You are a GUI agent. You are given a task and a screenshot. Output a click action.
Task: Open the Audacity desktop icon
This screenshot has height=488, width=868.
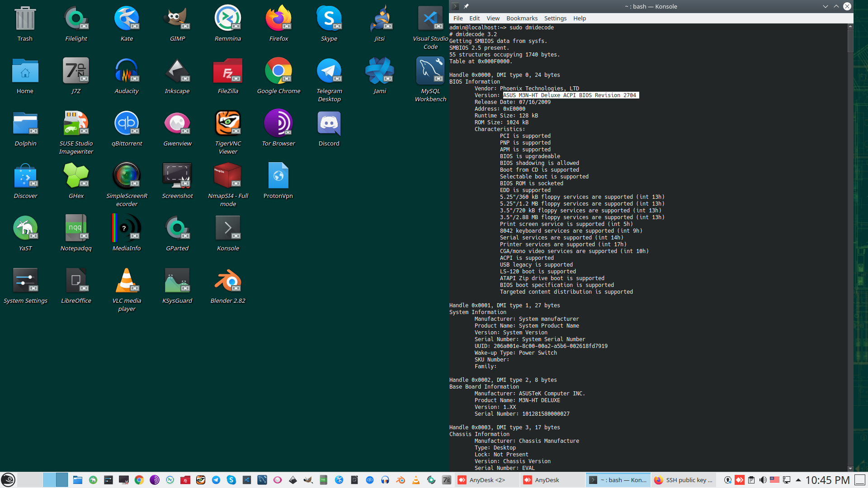click(127, 71)
